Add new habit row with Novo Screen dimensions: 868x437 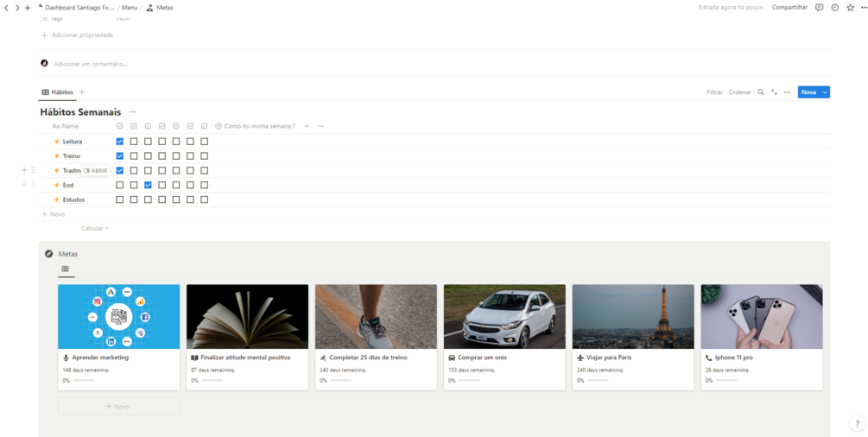54,214
